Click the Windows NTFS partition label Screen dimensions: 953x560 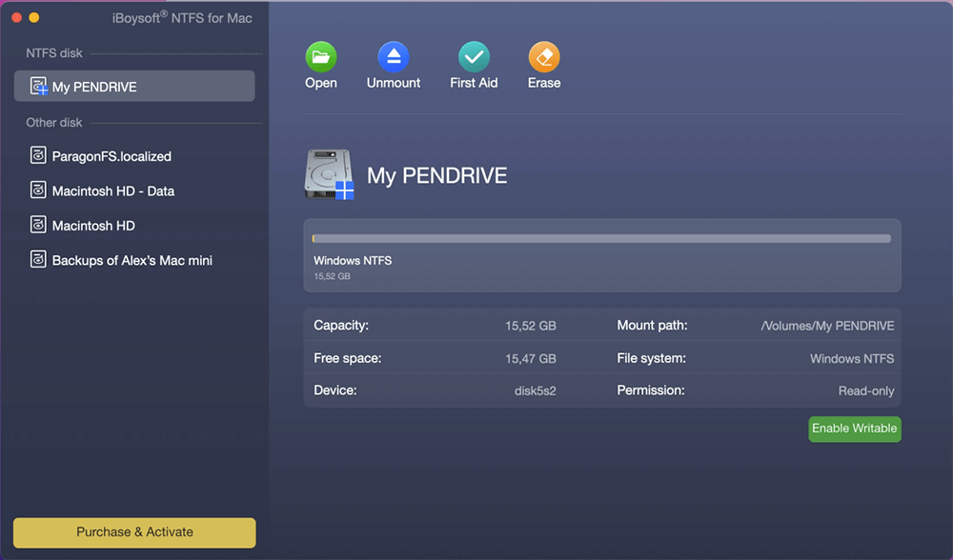[353, 261]
